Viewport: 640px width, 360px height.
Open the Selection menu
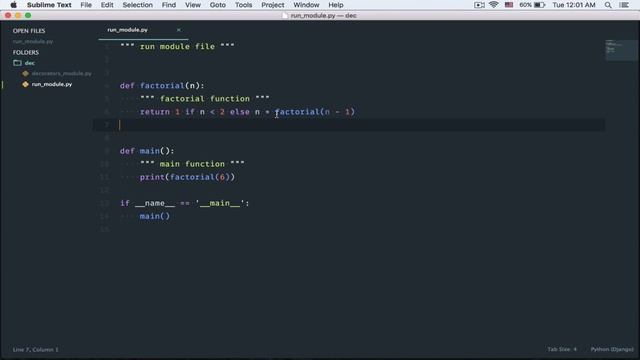[138, 5]
